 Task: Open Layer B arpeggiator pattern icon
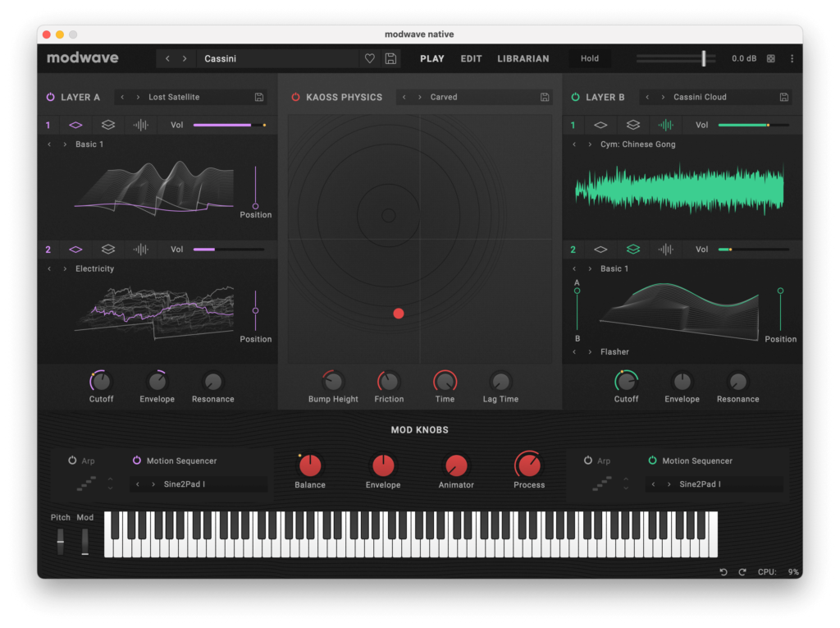[602, 484]
